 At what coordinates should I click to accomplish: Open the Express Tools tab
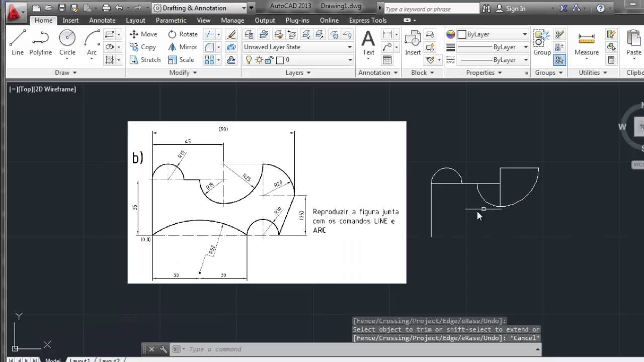click(368, 20)
